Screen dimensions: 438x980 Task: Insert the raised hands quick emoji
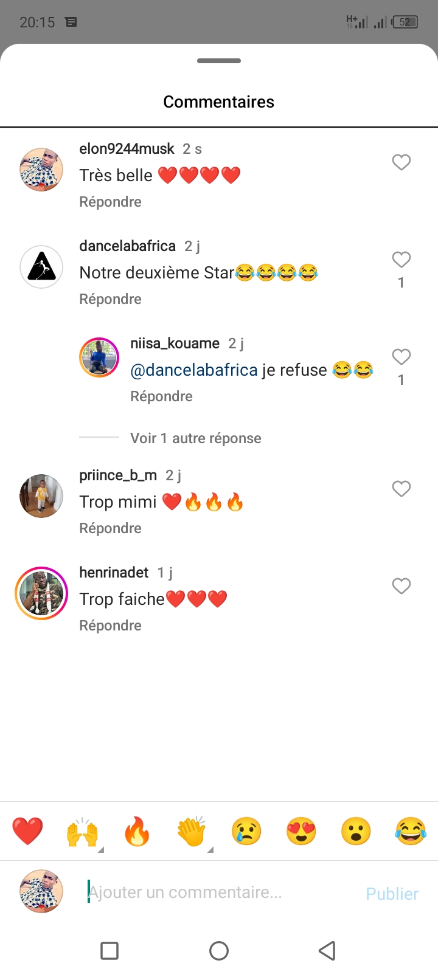82,832
